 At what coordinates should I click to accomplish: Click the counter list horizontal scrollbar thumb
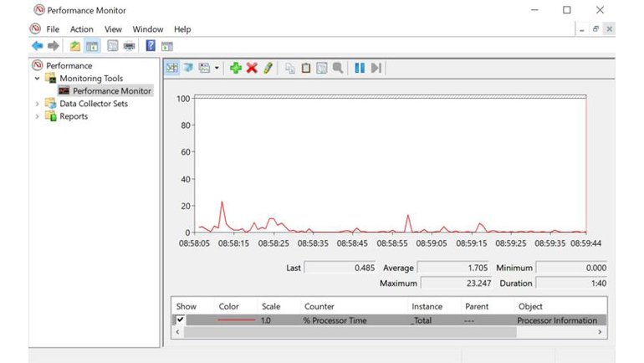point(350,332)
